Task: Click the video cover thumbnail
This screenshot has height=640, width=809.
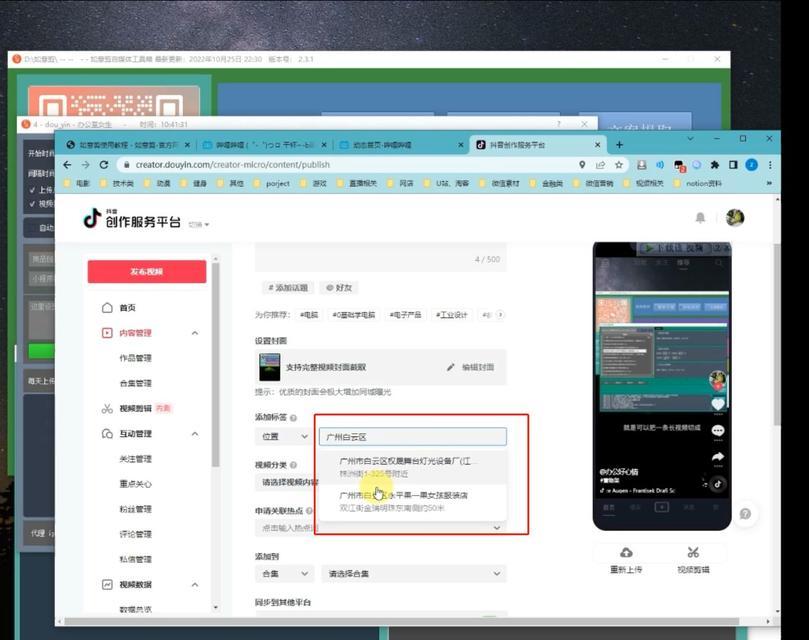Action: click(x=269, y=367)
